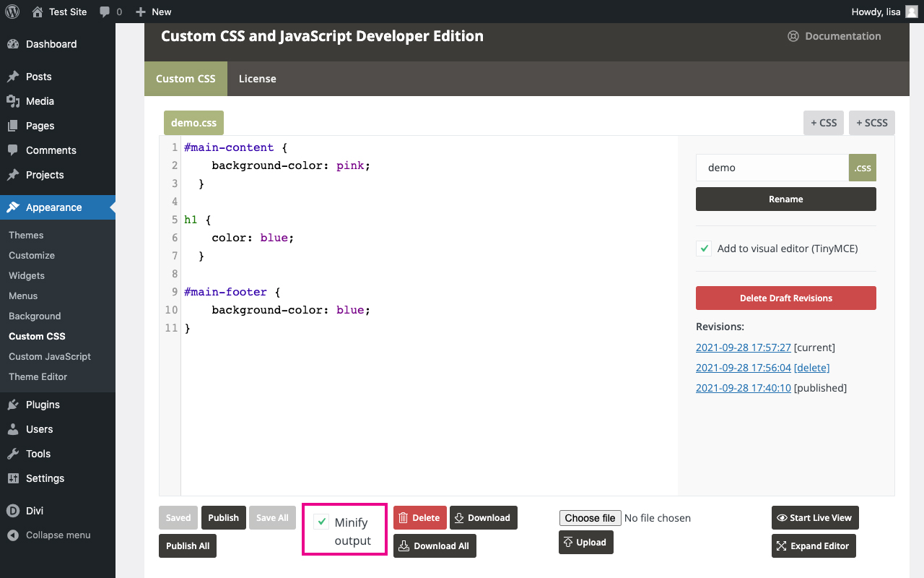This screenshot has width=924, height=578.
Task: Click the Tools wrench icon
Action: (13, 454)
